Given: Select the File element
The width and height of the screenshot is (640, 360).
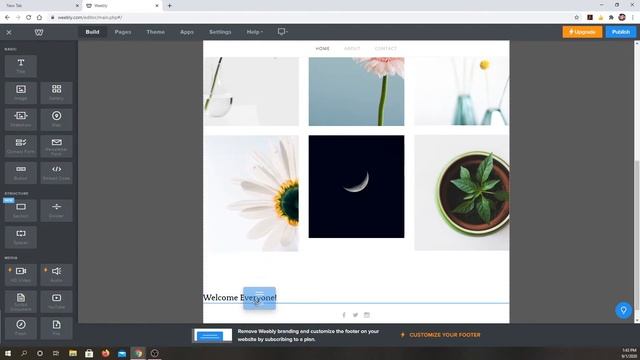Looking at the screenshot, I should (56, 328).
